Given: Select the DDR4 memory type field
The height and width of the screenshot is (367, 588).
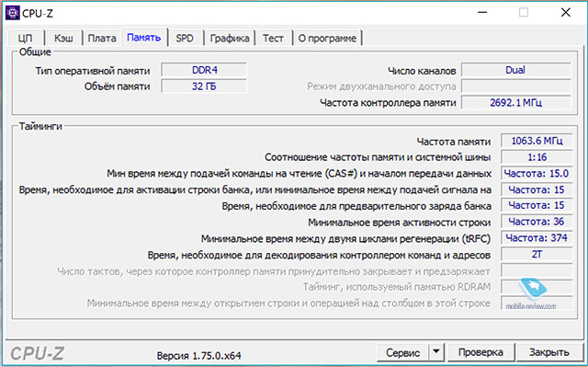Looking at the screenshot, I should point(204,70).
